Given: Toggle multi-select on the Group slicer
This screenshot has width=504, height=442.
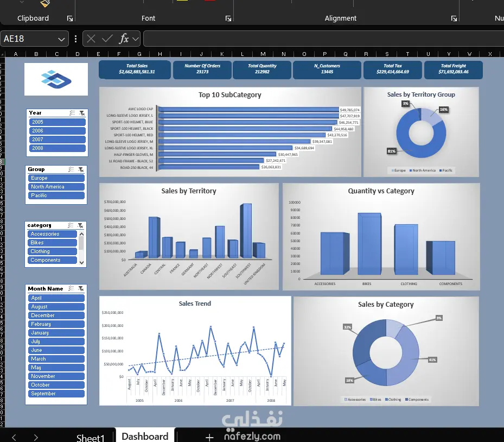Looking at the screenshot, I should (72, 169).
